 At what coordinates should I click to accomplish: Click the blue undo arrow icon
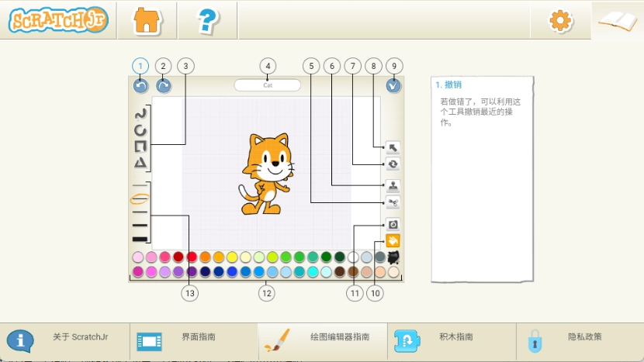point(140,86)
